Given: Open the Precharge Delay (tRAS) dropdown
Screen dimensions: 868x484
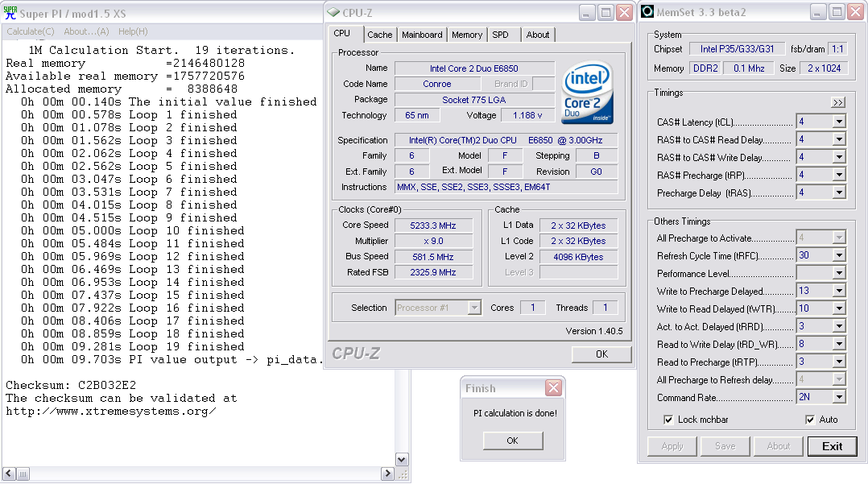Looking at the screenshot, I should point(839,192).
